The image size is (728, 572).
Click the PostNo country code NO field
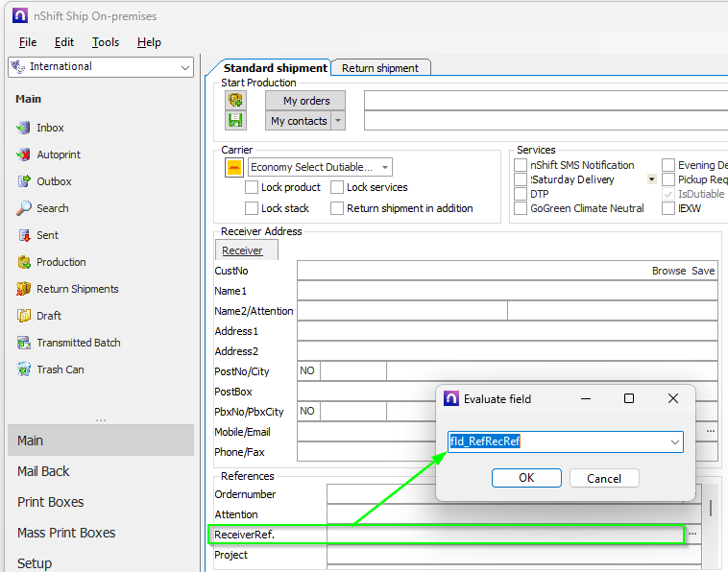tap(308, 371)
